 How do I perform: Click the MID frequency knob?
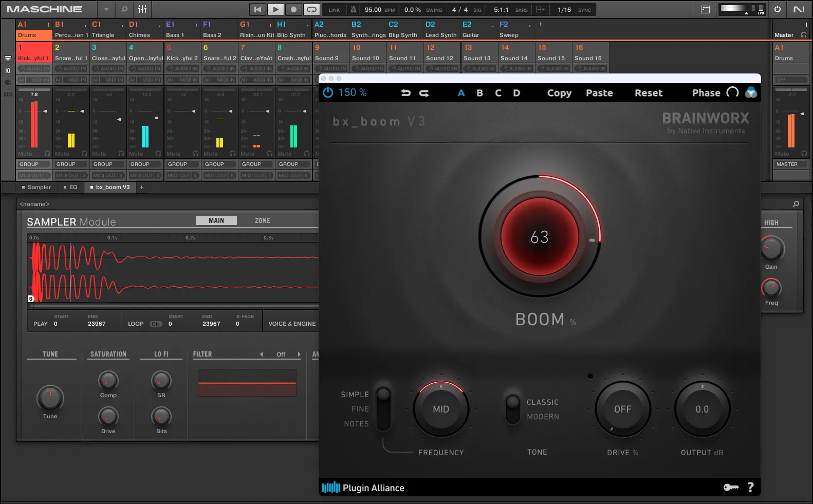pos(441,409)
